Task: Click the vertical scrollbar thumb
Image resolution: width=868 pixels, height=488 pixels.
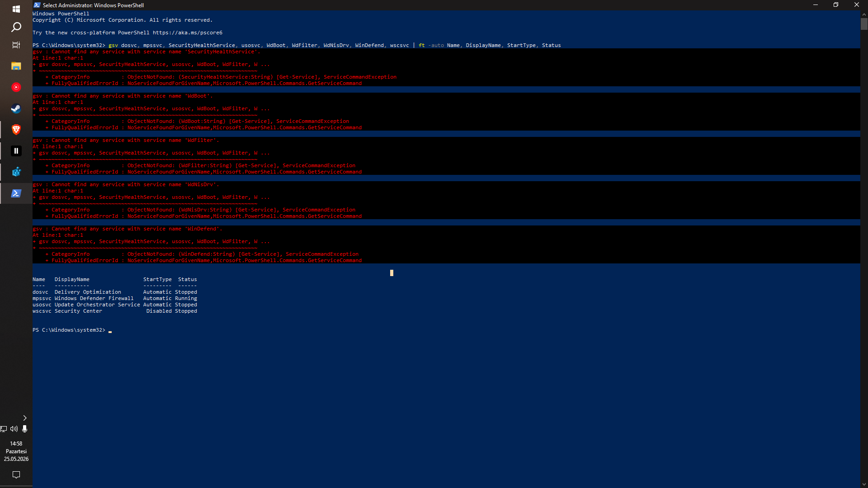Action: tap(864, 24)
